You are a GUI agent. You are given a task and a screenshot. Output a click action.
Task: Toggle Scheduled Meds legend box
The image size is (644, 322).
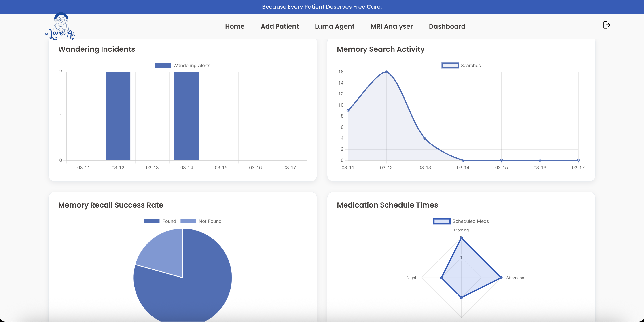pyautogui.click(x=442, y=221)
